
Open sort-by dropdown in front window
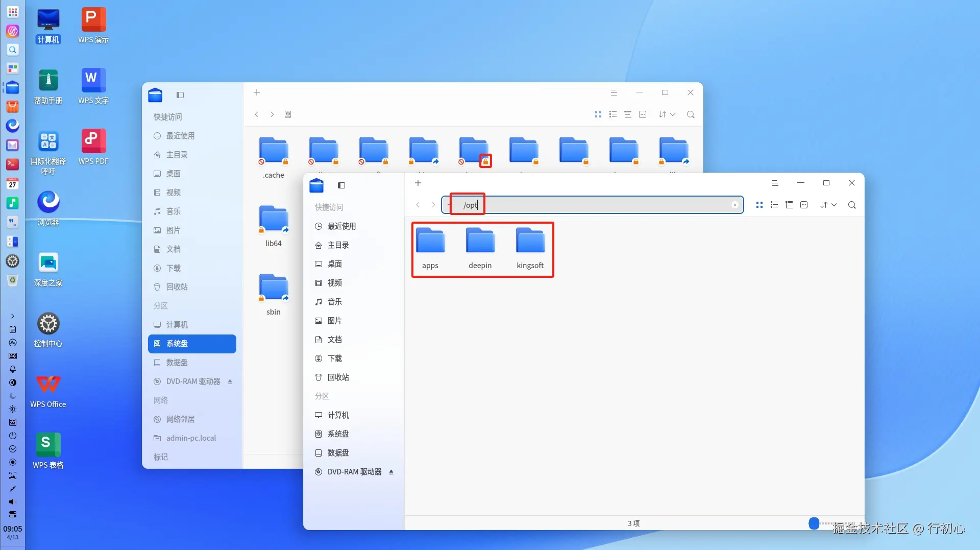tap(828, 205)
